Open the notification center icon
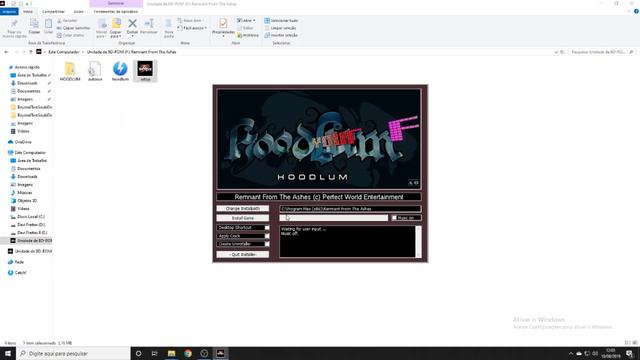This screenshot has height=360, width=640. [630, 353]
